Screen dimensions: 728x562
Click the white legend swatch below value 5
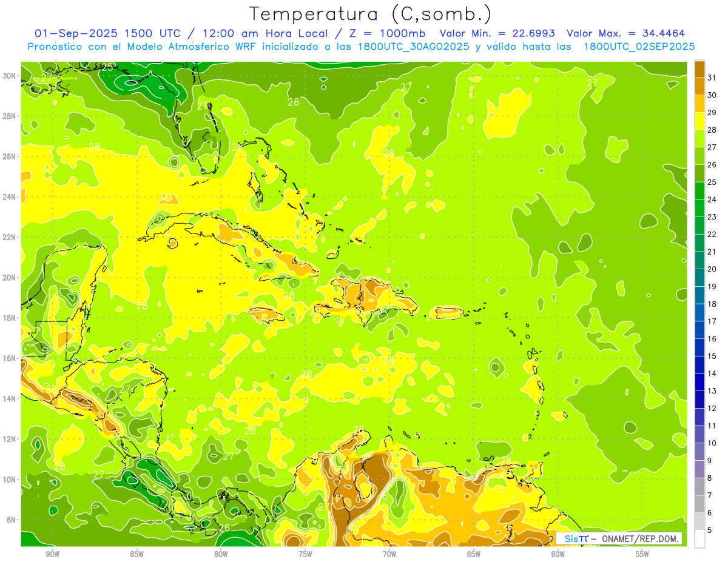coord(699,539)
